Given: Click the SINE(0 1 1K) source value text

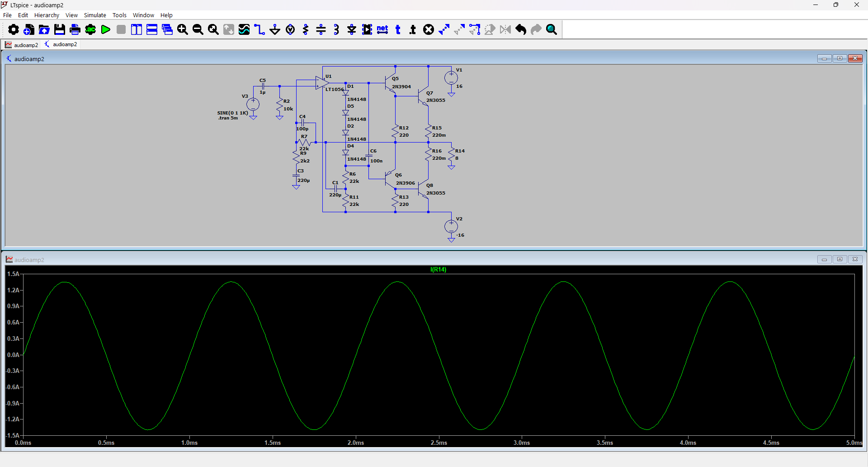Looking at the screenshot, I should click(232, 113).
